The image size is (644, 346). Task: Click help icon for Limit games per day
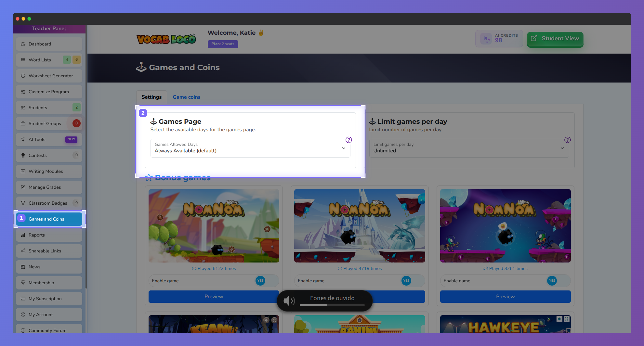[567, 140]
